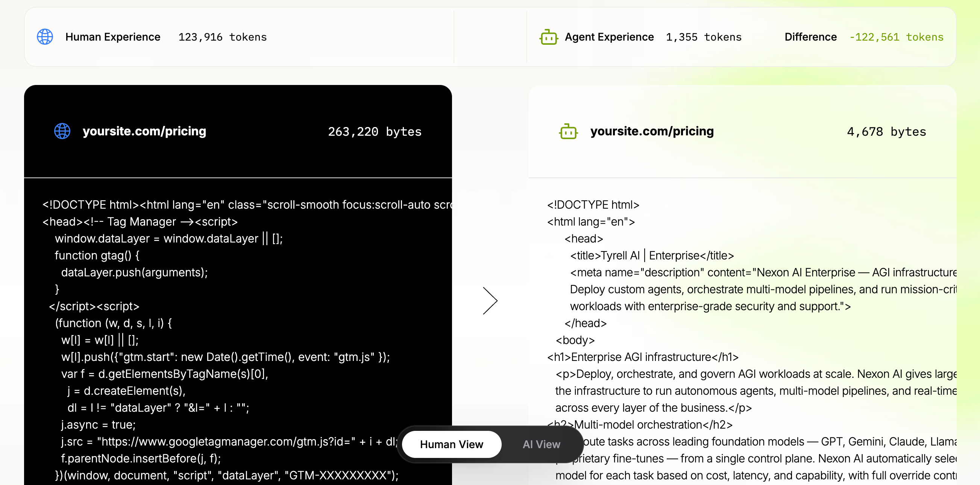Click the 123,916 tokens value

point(223,37)
